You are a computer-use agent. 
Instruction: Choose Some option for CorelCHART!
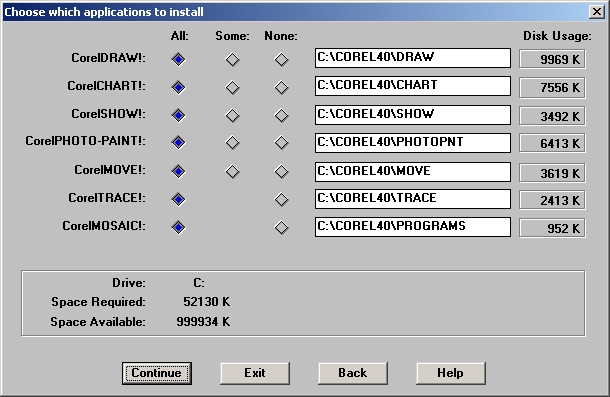(233, 88)
